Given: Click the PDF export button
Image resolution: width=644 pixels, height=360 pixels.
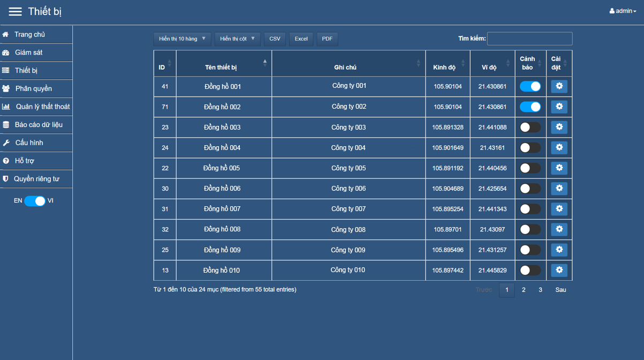Looking at the screenshot, I should (x=327, y=39).
